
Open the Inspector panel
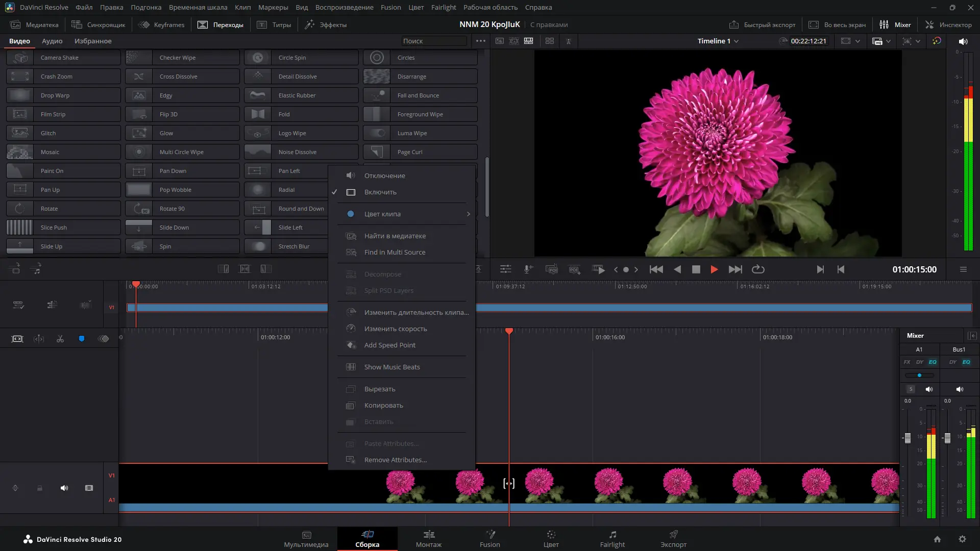(949, 24)
